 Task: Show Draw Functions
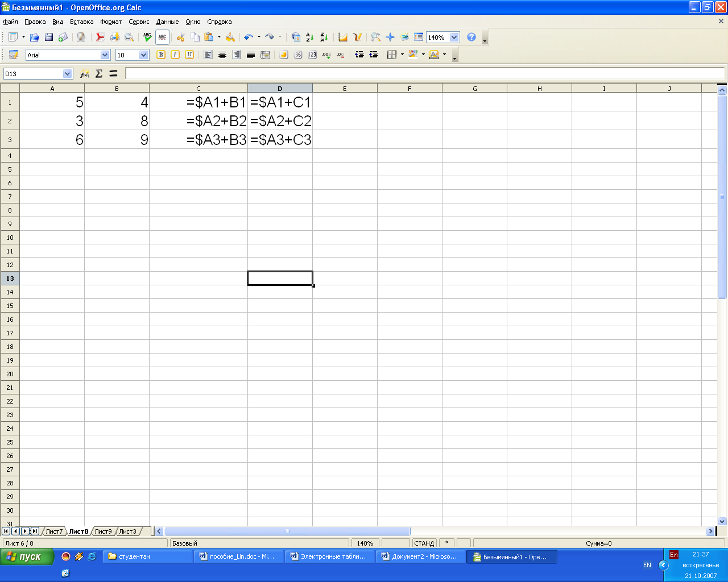(357, 38)
